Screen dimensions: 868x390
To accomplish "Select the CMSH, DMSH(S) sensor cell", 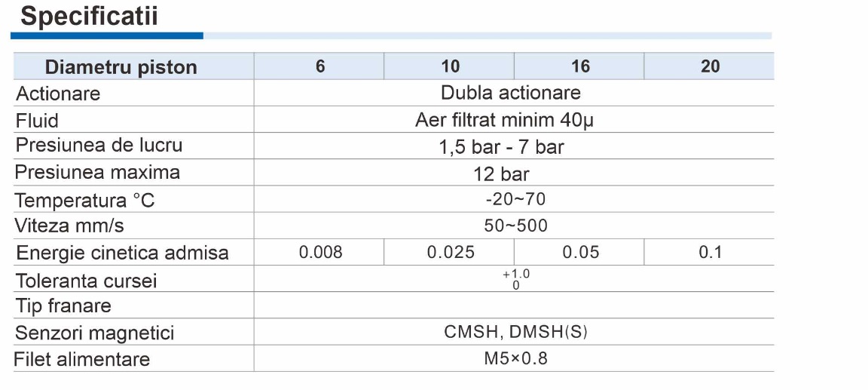I will click(515, 332).
